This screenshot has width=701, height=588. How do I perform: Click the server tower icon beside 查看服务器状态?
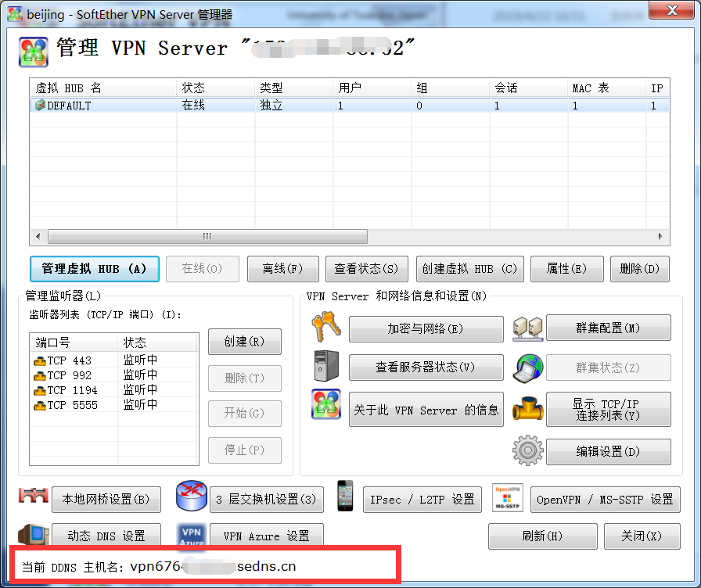click(325, 367)
